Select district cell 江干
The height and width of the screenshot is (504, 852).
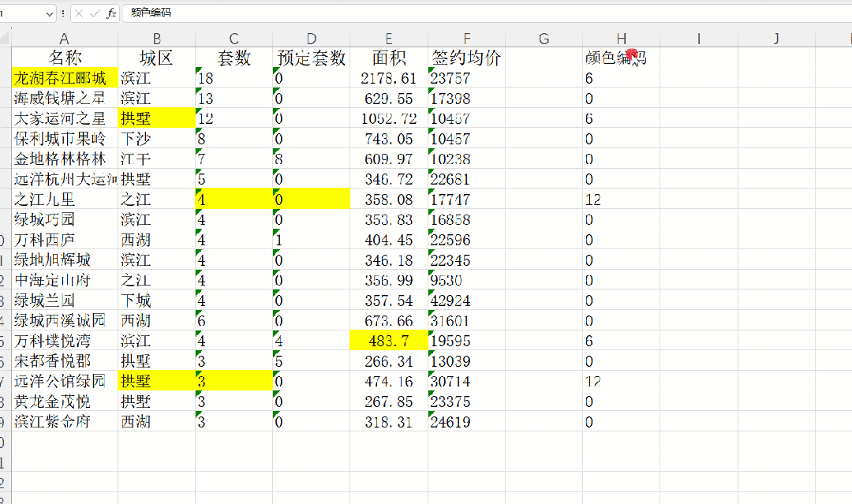(156, 159)
